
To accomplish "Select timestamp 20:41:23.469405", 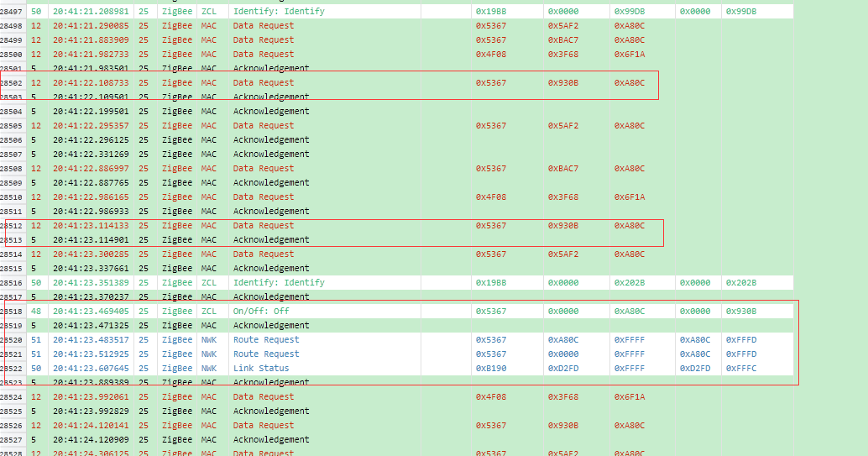I will [91, 312].
